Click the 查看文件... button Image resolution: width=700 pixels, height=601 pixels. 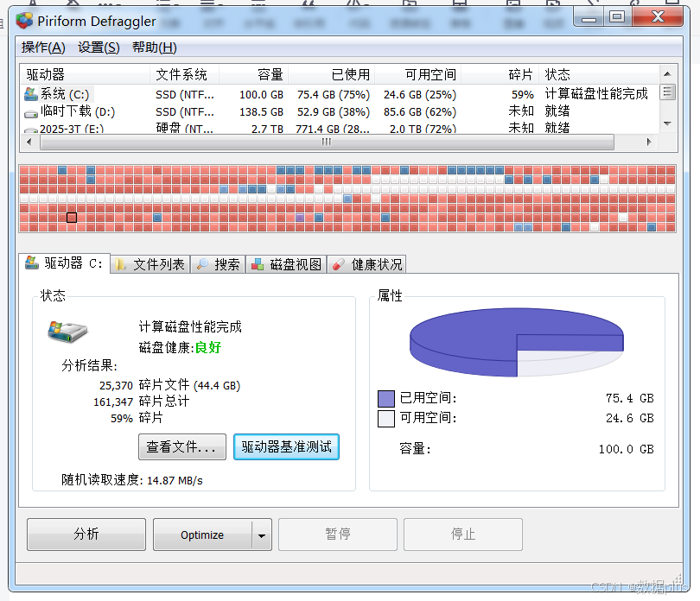(182, 446)
